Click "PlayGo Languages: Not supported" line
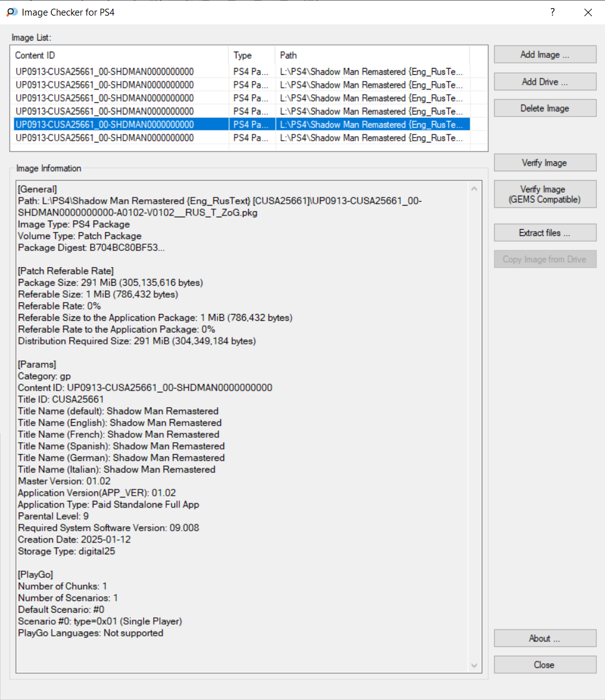This screenshot has height=700, width=605. [91, 633]
